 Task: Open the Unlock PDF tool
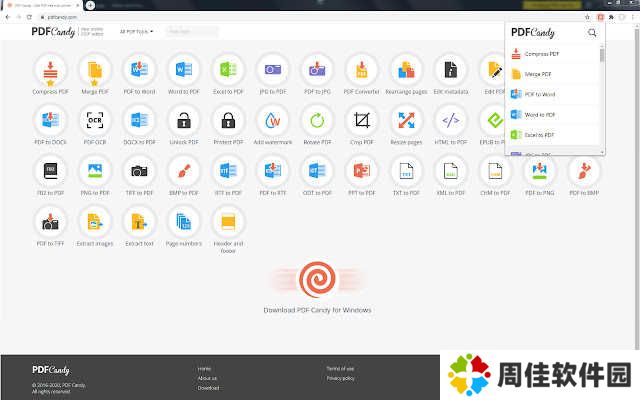click(x=184, y=121)
